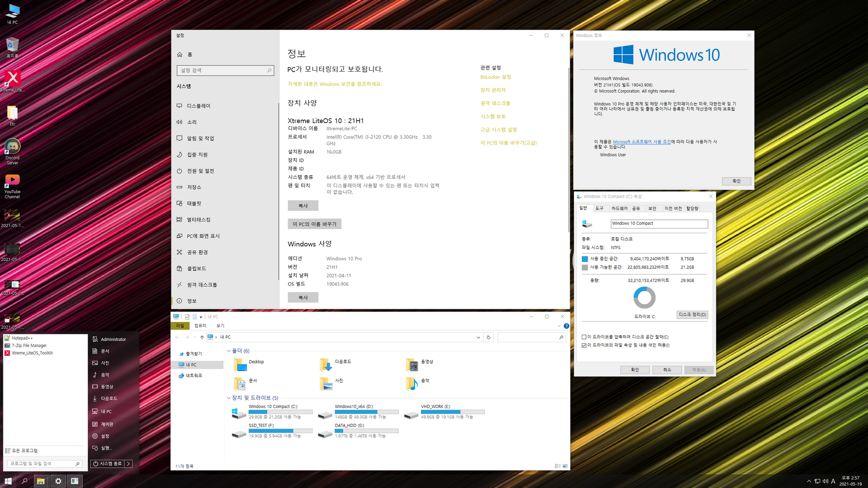
Task: Open the 음악 folder in Explorer
Action: point(418,383)
